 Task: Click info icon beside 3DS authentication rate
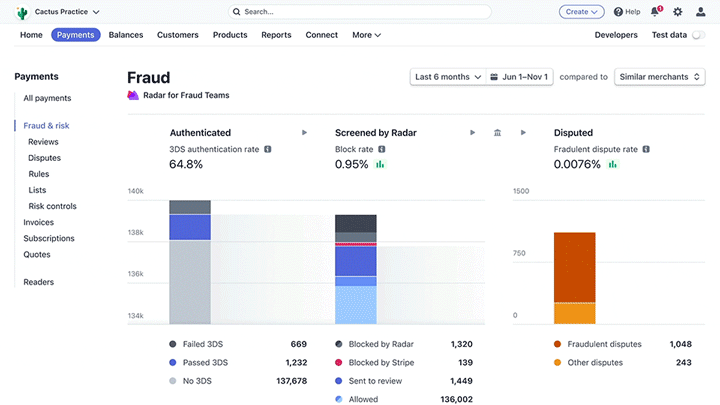point(268,149)
